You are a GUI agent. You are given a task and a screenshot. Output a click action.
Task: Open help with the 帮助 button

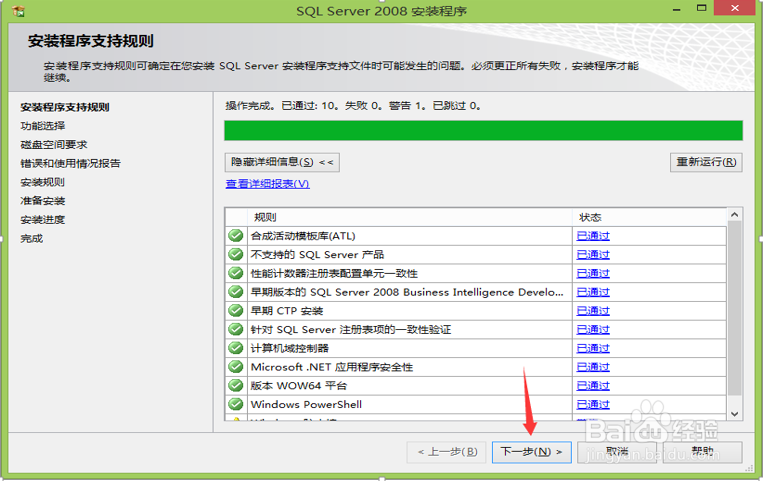coord(703,452)
